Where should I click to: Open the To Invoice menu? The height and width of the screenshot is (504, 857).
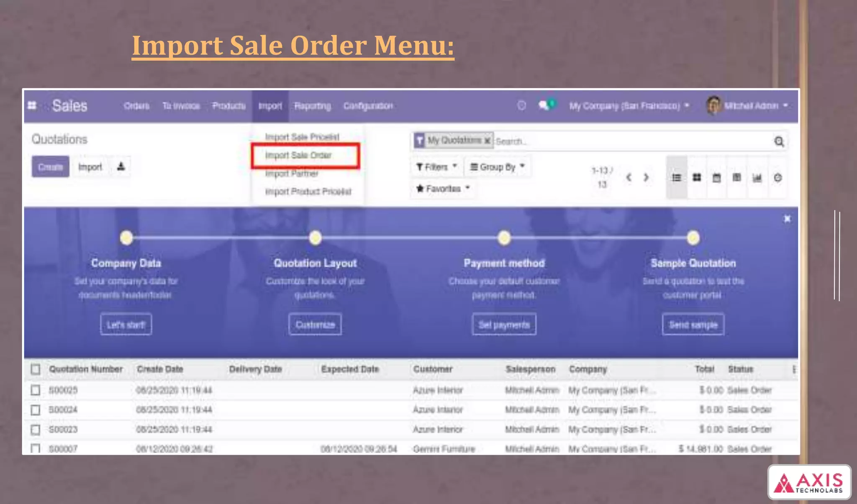(x=181, y=106)
